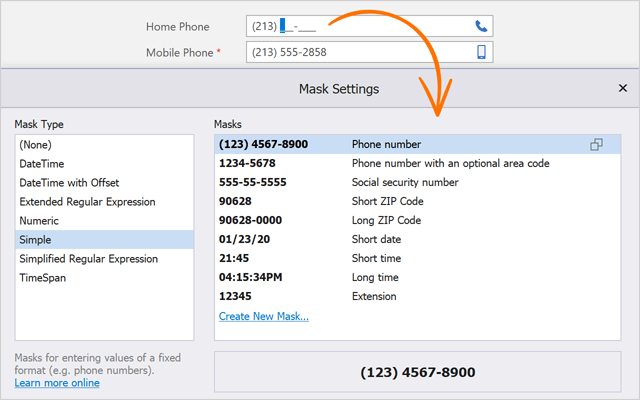The image size is (640, 400).
Task: Click the copy icon on Phone number mask row
Action: pos(596,145)
